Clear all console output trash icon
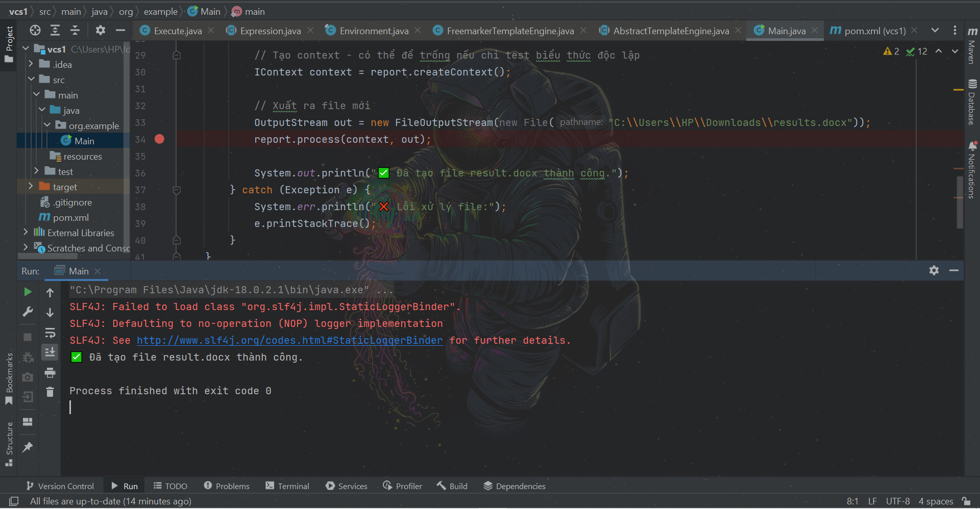The image size is (980, 509). point(50,392)
